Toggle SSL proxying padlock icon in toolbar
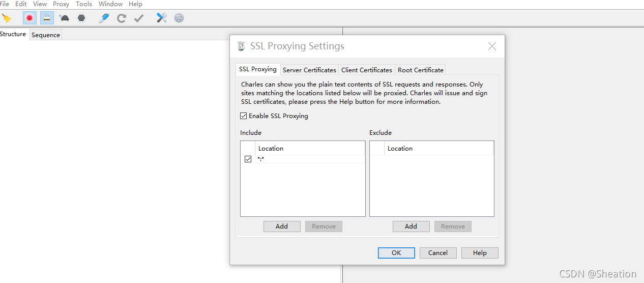The image size is (644, 283). pos(47,18)
